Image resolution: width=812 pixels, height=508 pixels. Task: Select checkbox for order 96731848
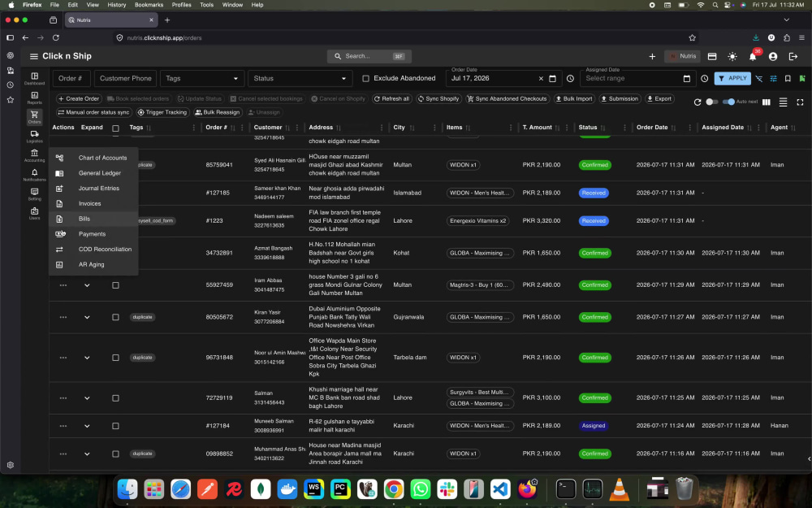pyautogui.click(x=115, y=358)
